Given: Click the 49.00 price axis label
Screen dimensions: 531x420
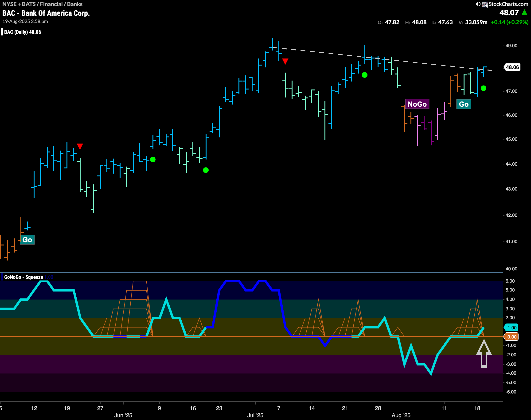Looking at the screenshot, I should click(511, 46).
